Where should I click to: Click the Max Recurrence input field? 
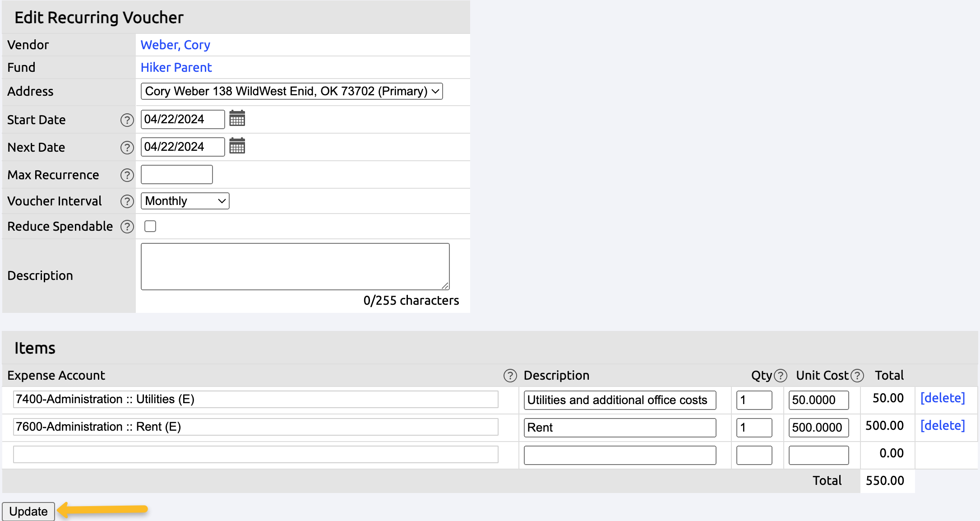tap(176, 175)
